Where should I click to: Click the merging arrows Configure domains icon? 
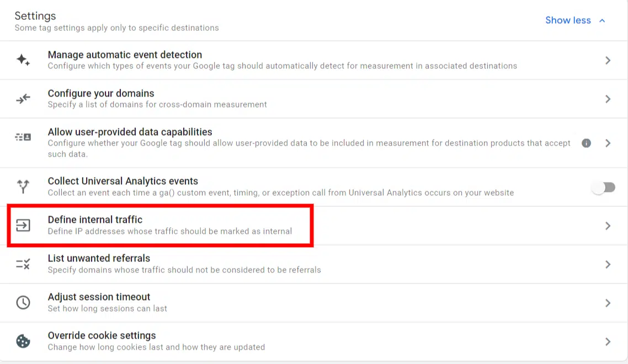coord(23,99)
